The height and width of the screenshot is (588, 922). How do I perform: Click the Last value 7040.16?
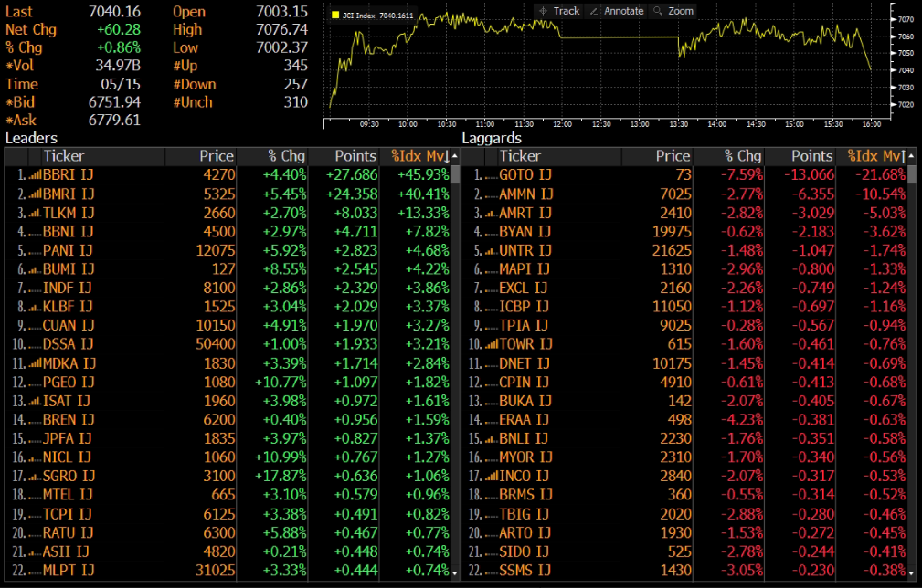tap(114, 12)
